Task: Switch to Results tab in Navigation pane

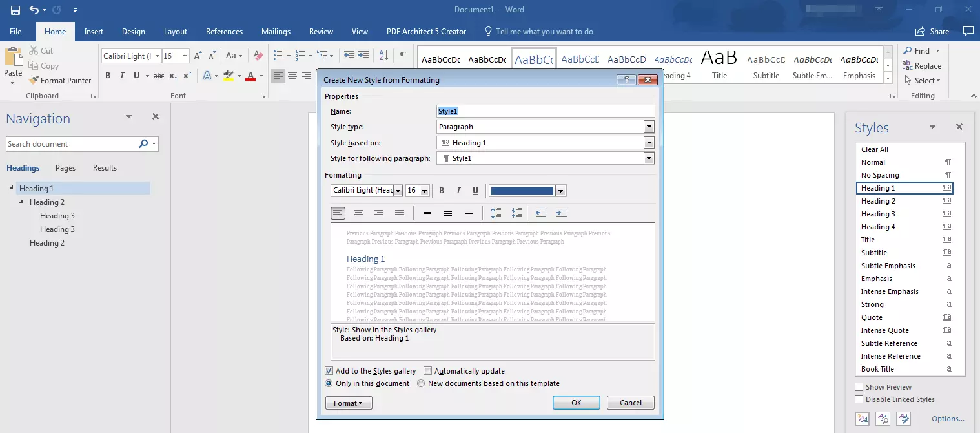Action: pos(105,168)
